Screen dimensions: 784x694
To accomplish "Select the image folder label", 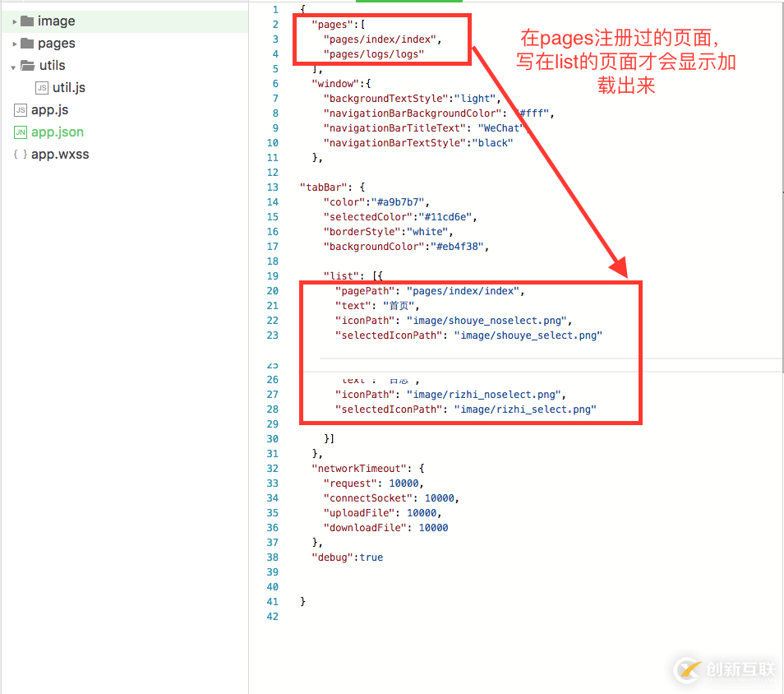I will tap(57, 21).
